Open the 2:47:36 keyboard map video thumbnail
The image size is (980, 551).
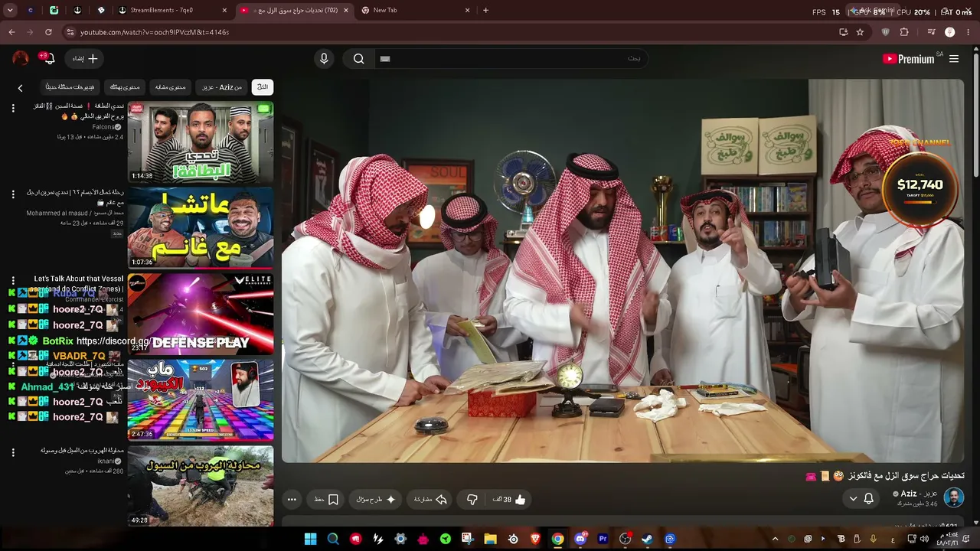201,400
